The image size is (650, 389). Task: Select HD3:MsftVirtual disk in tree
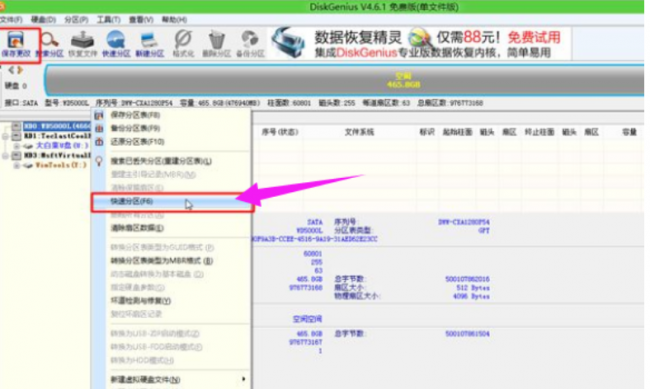[57, 156]
